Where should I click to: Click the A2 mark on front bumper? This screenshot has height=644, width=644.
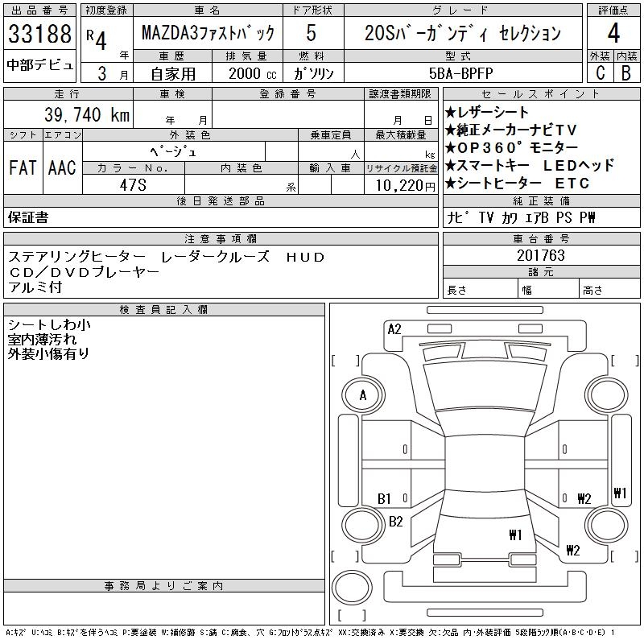pyautogui.click(x=394, y=329)
